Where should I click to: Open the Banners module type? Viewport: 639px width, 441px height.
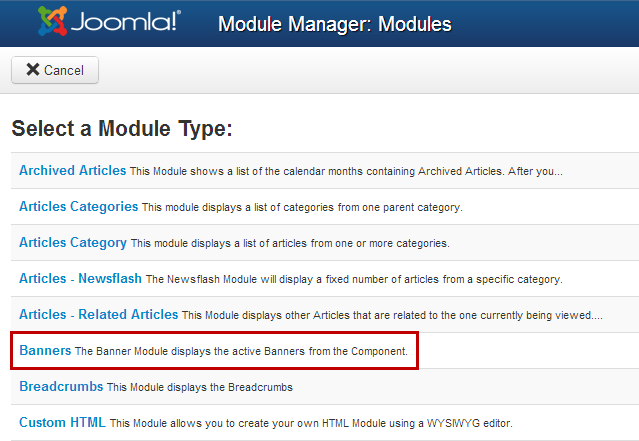coord(45,351)
